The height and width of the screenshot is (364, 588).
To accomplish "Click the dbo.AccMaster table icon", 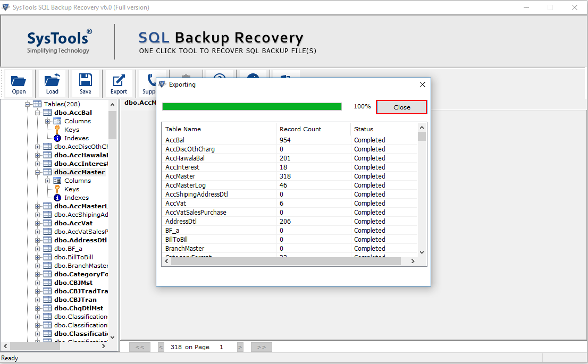I will (47, 173).
